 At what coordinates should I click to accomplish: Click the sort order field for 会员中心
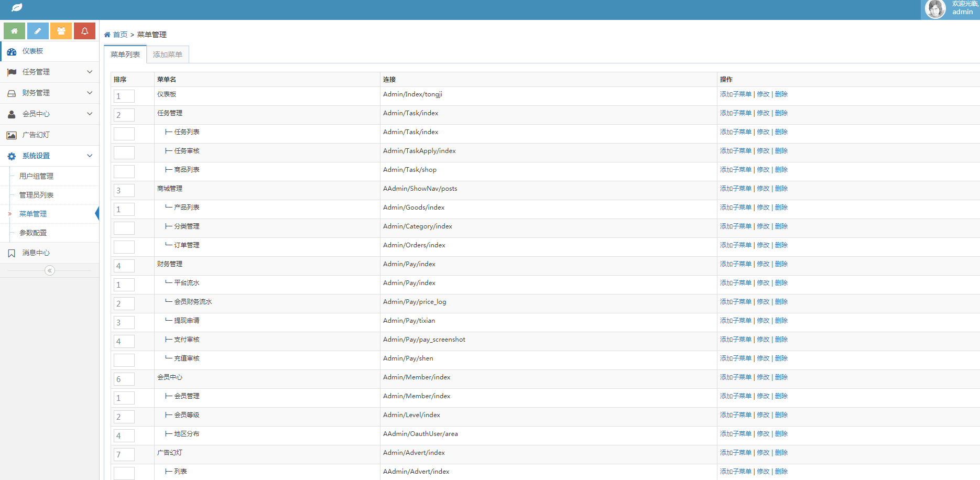coord(124,379)
